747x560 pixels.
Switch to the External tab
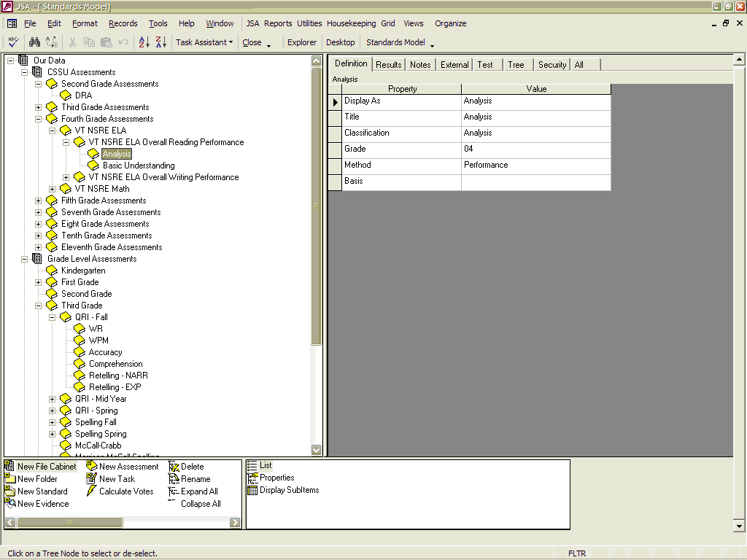point(454,65)
